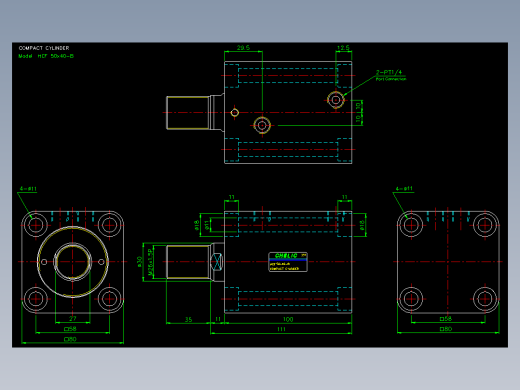Click the bottom-right mounting hole of the right end view
The image size is (520, 390).
point(485,299)
